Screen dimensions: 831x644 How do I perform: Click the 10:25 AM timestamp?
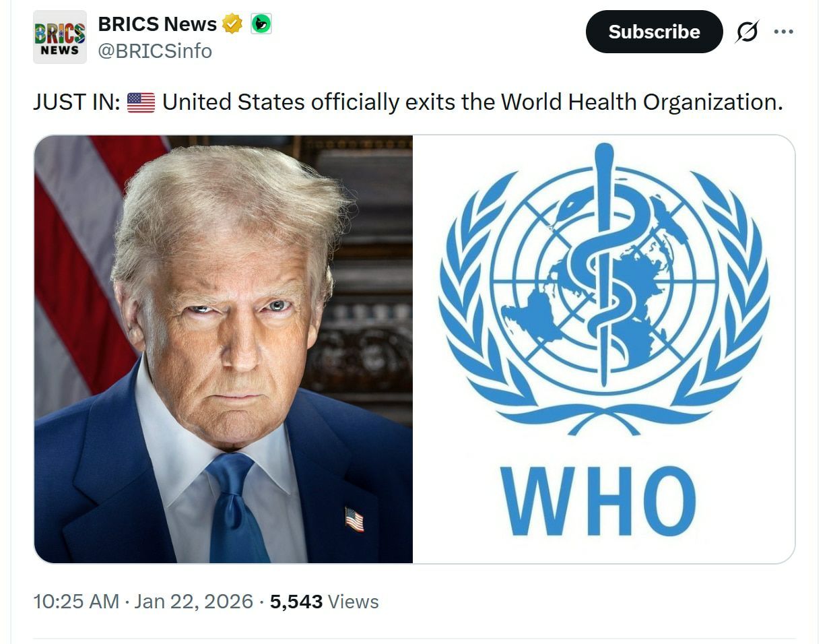tap(76, 602)
